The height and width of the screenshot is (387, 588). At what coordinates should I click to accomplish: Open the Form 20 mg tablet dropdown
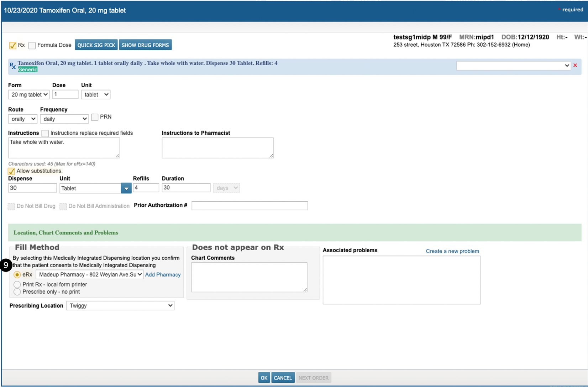(x=28, y=94)
